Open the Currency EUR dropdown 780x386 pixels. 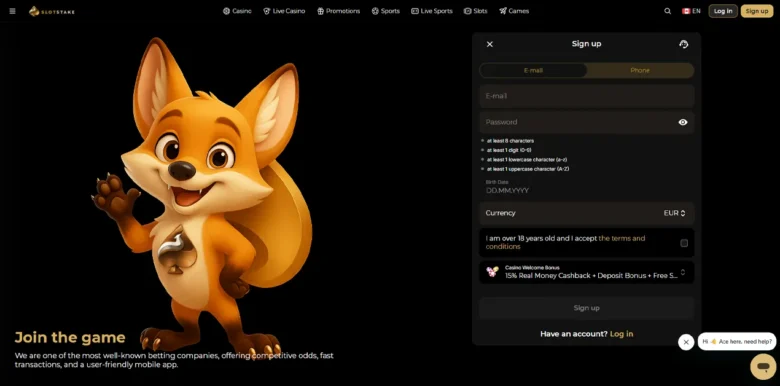coord(586,213)
